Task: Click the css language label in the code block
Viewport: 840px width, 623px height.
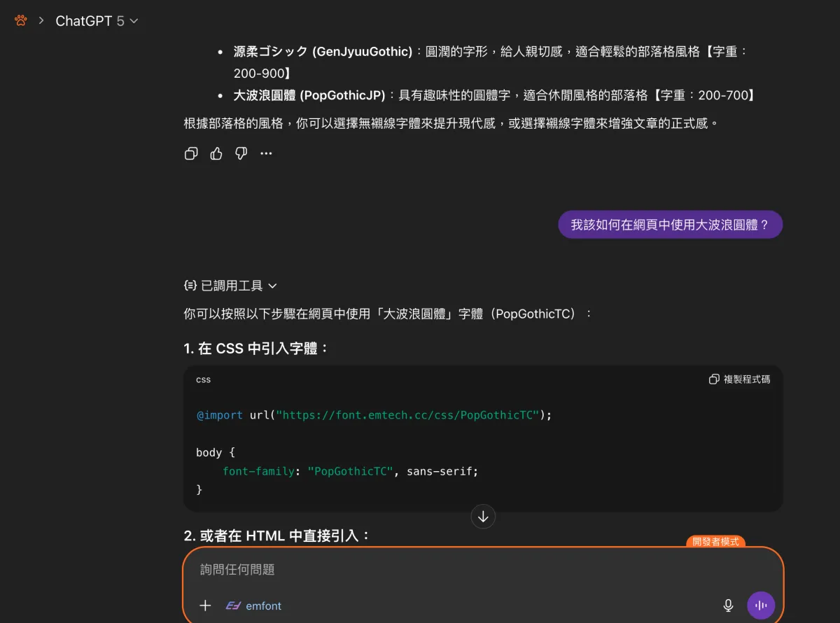Action: (x=203, y=379)
